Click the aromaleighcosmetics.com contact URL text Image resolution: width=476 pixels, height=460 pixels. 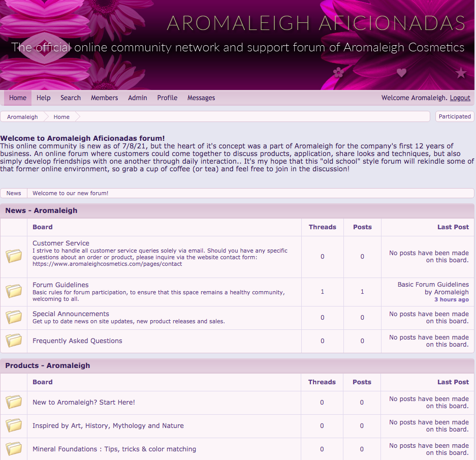click(107, 264)
